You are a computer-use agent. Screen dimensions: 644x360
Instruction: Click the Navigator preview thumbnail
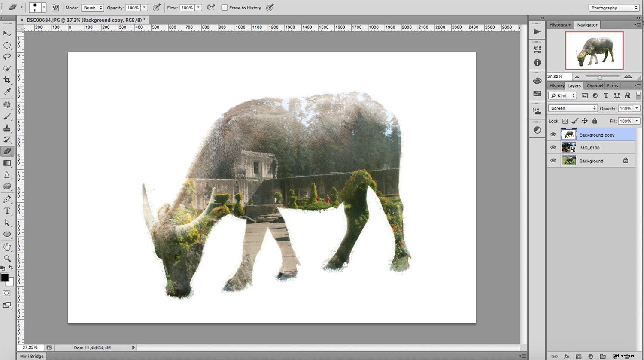click(594, 50)
